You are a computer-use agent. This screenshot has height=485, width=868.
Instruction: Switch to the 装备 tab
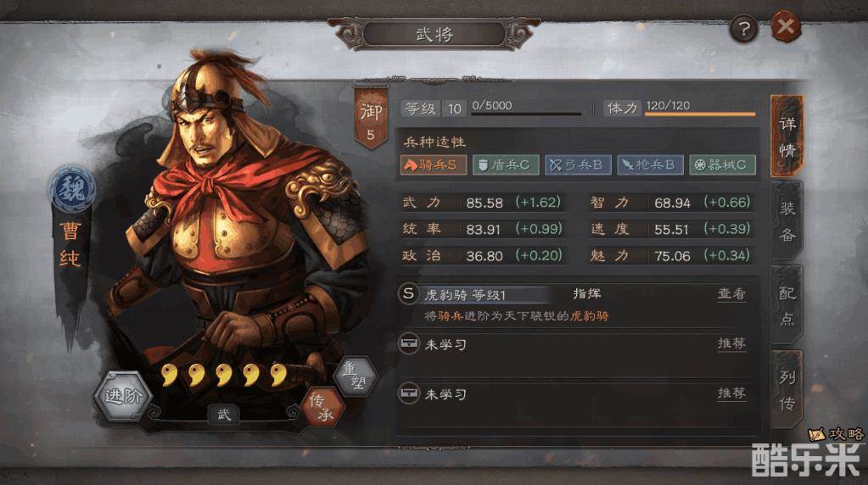point(787,220)
